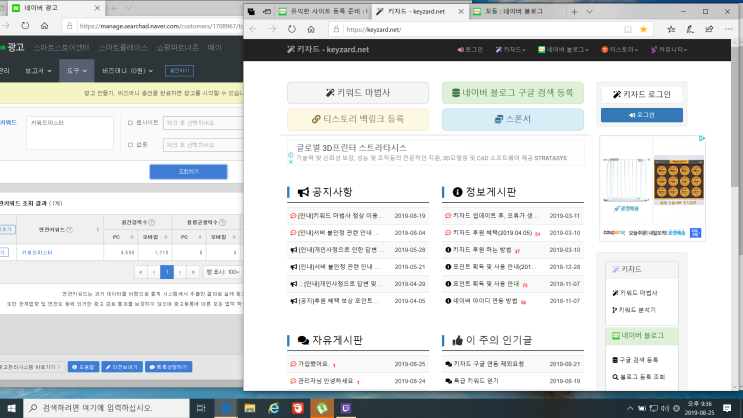Image resolution: width=743 pixels, height=418 pixels.
Task: Open File Explorer from the taskbar
Action: (x=250, y=408)
